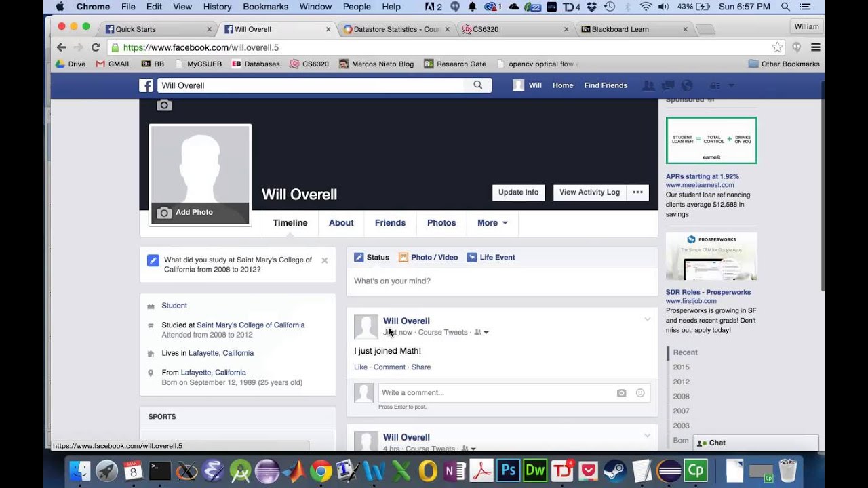Open the three-dots profile options menu
The image size is (868, 488).
tap(637, 192)
